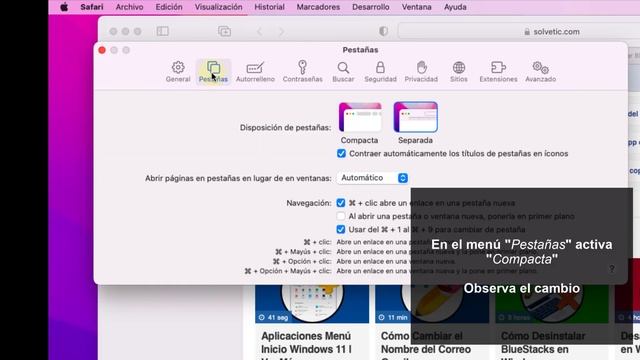640x360 pixels.
Task: Enable Al abrir una pestaña primer plano checkbox
Action: pos(340,216)
